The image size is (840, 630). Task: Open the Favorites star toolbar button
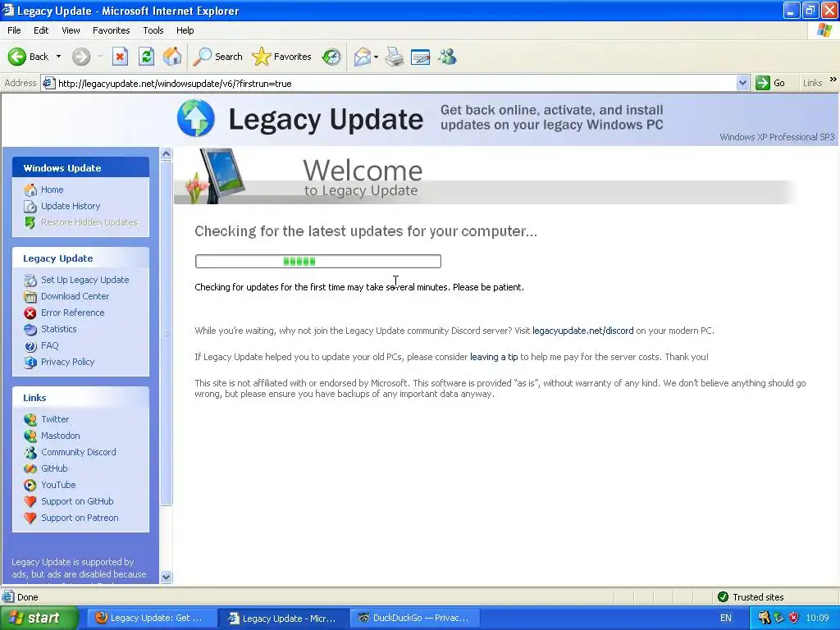tap(282, 57)
